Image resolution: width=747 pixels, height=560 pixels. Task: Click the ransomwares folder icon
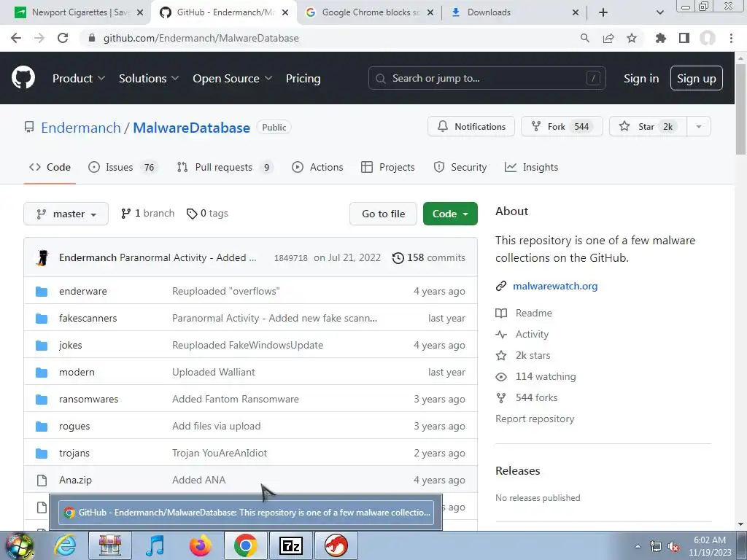click(x=42, y=399)
